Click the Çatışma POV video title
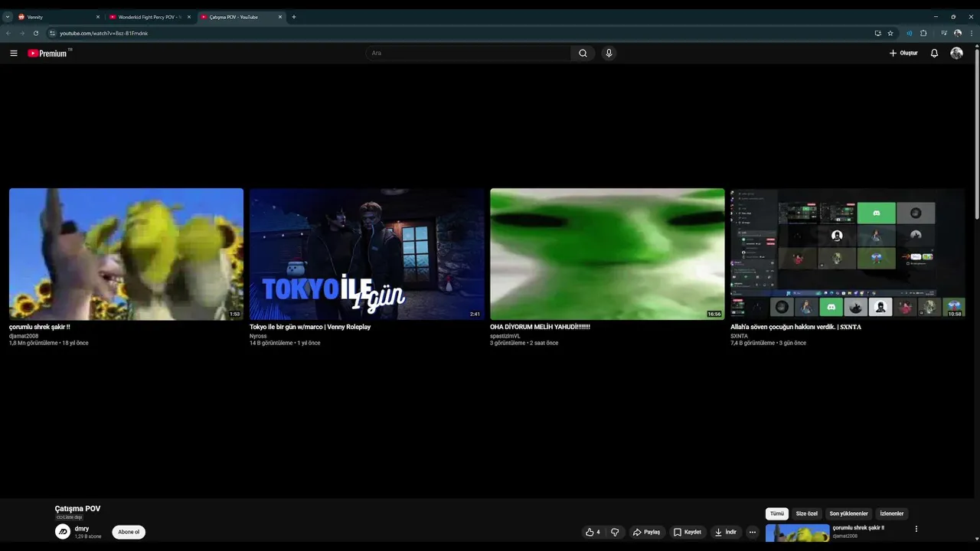Screen dimensions: 980x551 (x=77, y=508)
